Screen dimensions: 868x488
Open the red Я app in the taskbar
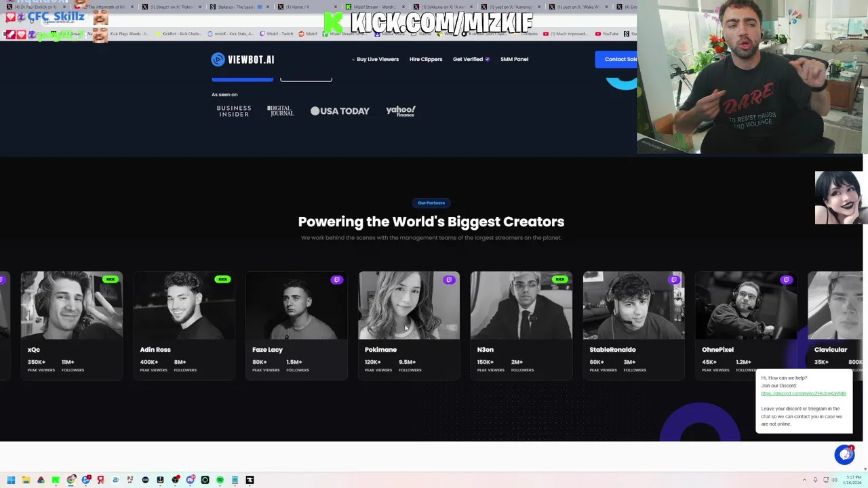point(100,480)
